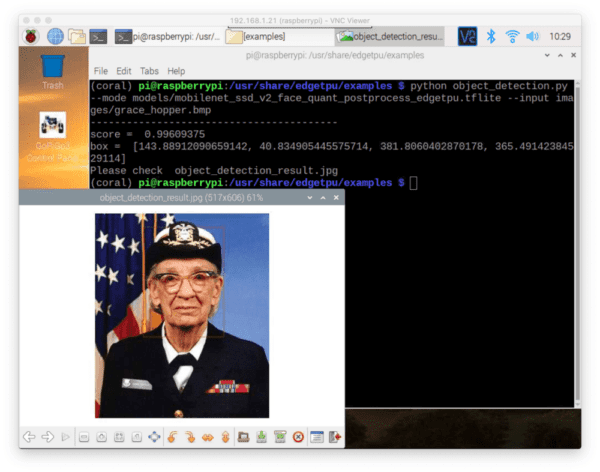Go to next image in viewer
600x472 pixels.
47,437
